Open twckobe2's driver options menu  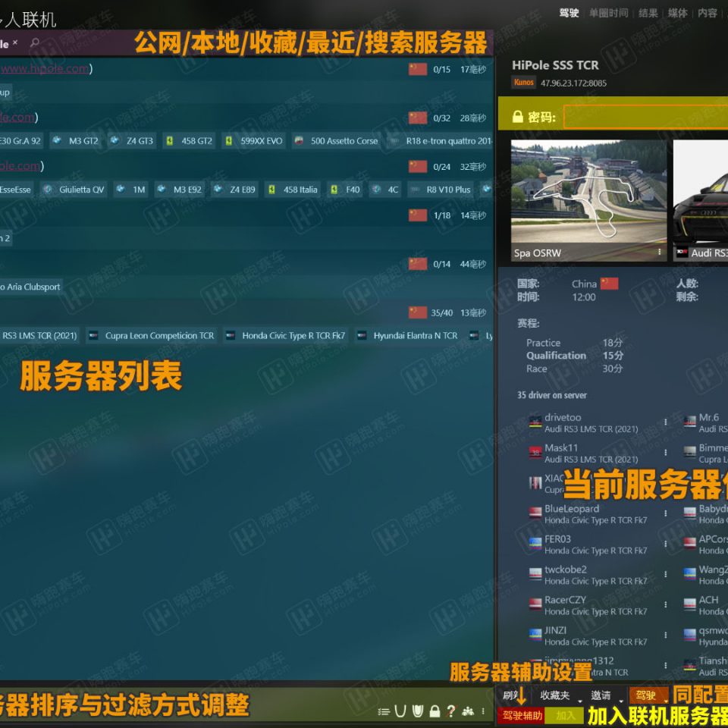tap(665, 574)
